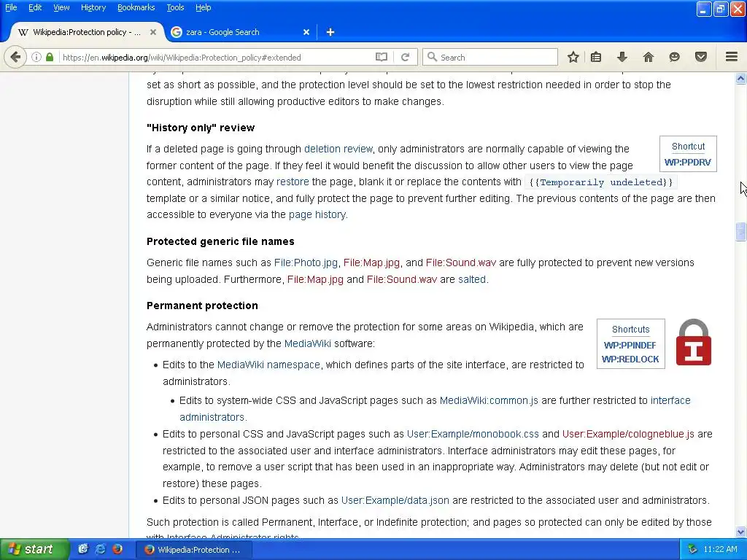Close the zara Google Search tab
This screenshot has width=747, height=560.
[306, 32]
